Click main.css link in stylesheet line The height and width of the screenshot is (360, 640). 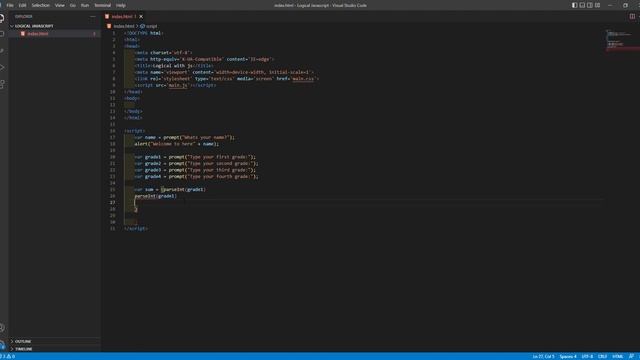tap(303, 79)
